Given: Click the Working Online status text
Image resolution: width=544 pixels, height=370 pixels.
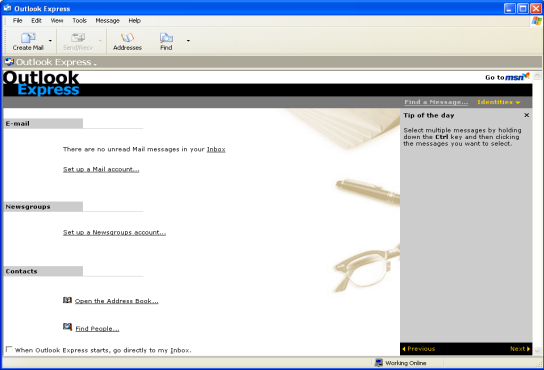Looking at the screenshot, I should (406, 363).
